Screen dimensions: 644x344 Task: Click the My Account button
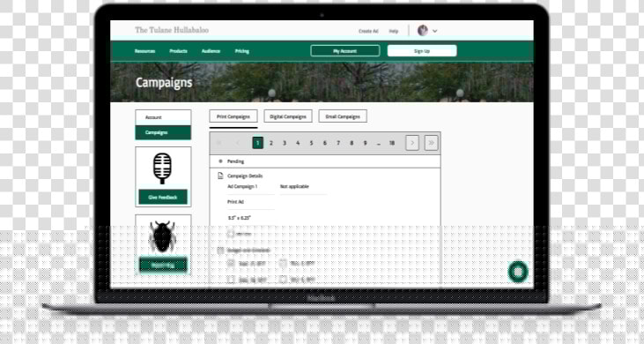[x=345, y=51]
